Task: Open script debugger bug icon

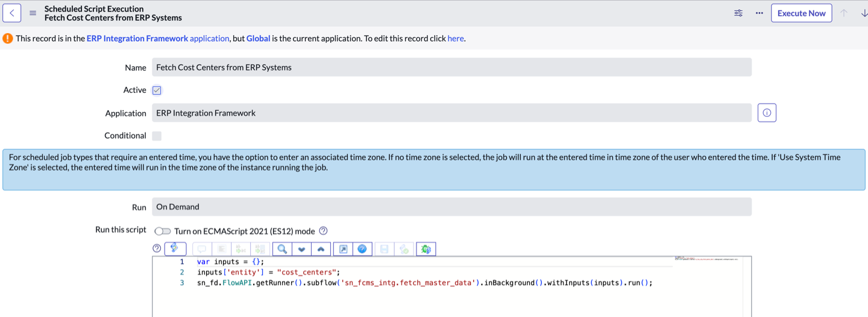Action: (426, 249)
